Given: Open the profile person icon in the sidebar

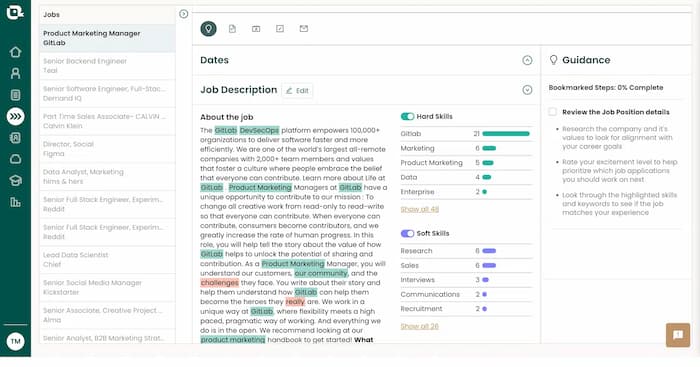Looking at the screenshot, I should coord(15,73).
